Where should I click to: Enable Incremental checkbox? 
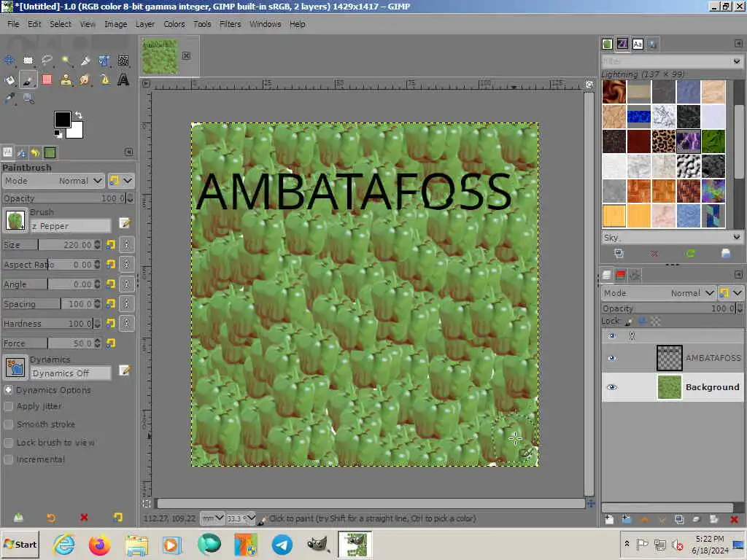[x=9, y=459]
